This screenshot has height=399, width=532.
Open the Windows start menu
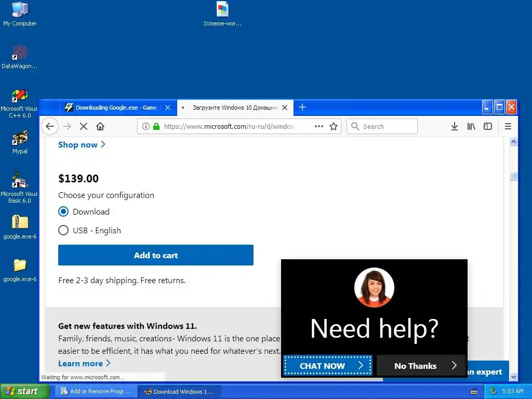25,392
